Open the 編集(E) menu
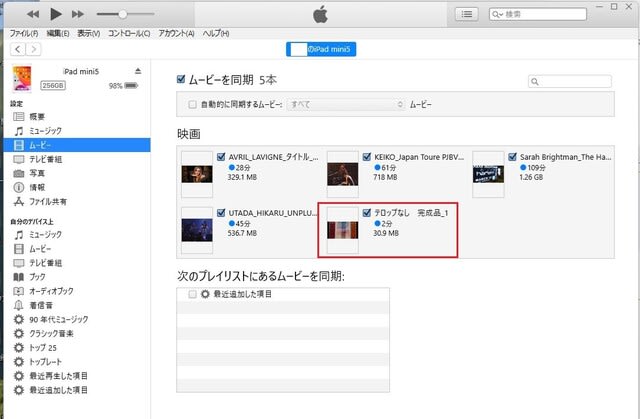The height and width of the screenshot is (419, 640). pos(58,33)
